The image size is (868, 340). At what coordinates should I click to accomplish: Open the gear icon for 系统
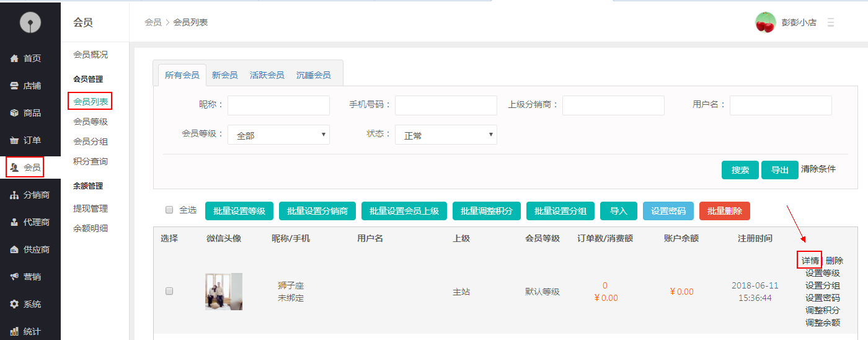coord(14,304)
